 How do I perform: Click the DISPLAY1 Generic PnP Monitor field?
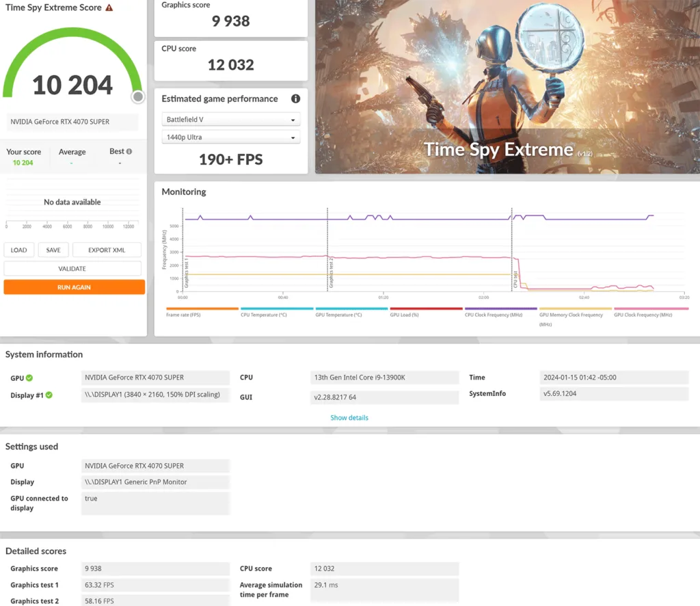point(155,482)
